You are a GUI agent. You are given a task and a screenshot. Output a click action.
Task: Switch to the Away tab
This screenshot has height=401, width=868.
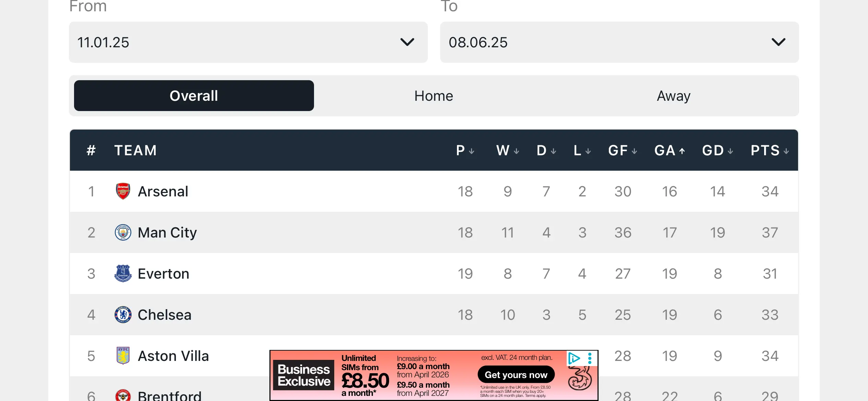pos(673,96)
